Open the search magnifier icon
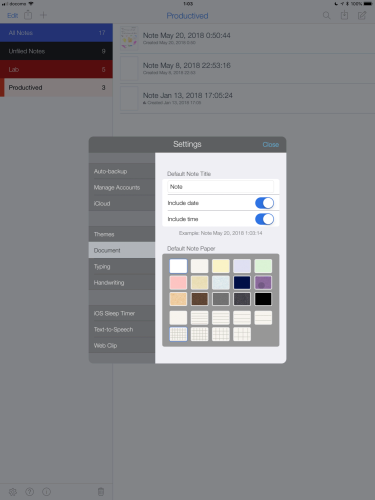 tap(326, 15)
